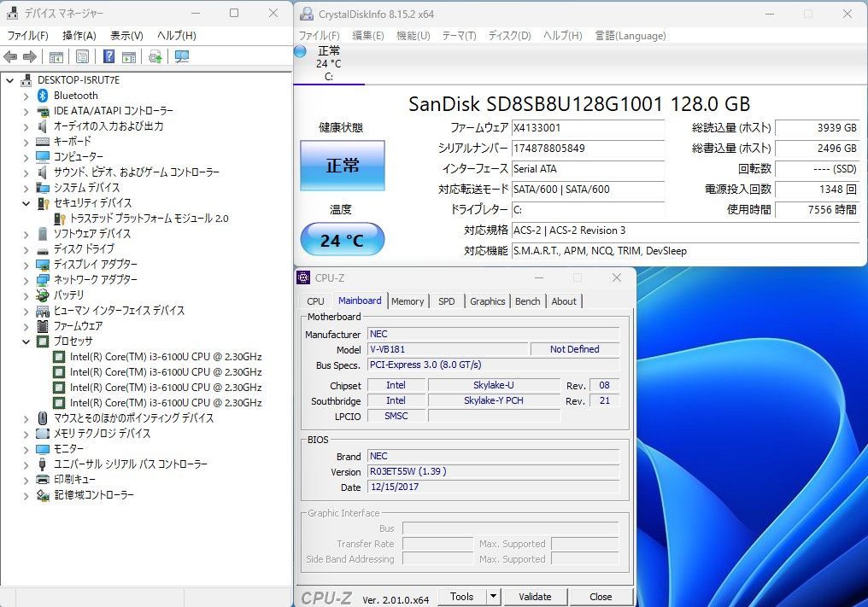The width and height of the screenshot is (868, 607).
Task: Click the 正常 health status button
Action: coord(342,166)
